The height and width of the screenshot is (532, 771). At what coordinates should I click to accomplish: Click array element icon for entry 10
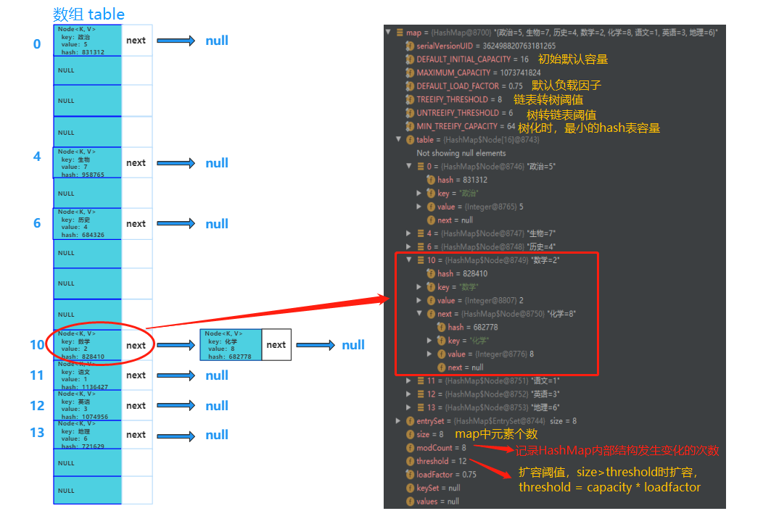coord(421,260)
